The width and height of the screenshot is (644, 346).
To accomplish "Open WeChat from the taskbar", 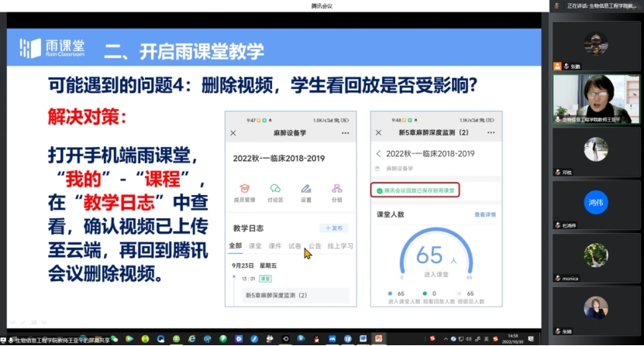I will (115, 339).
